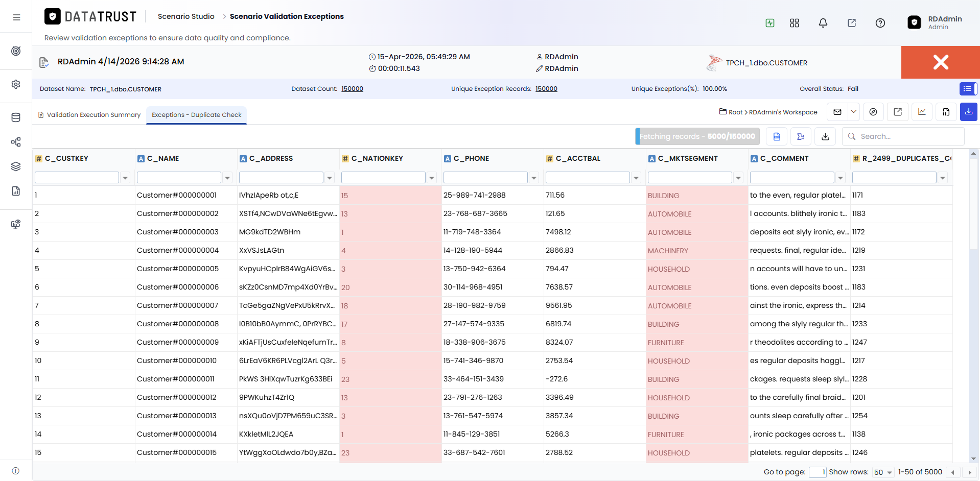980x481 pixels.
Task: Click the vertical scrollbar up arrow
Action: [973, 153]
